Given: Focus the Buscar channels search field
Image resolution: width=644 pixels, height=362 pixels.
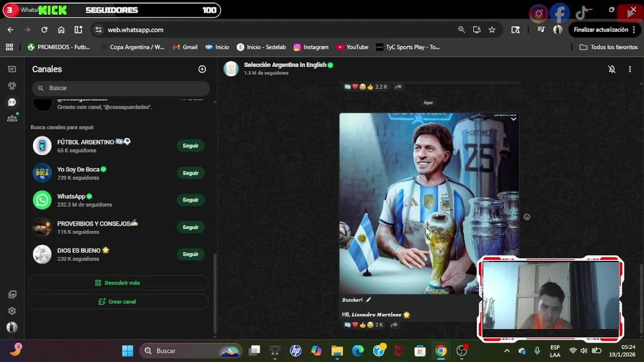Looking at the screenshot, I should tap(121, 88).
